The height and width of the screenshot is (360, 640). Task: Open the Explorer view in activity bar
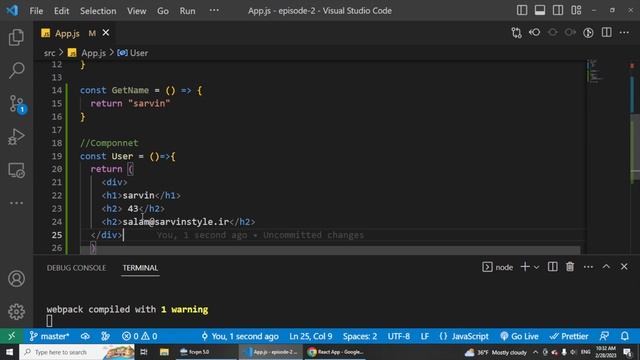16,38
